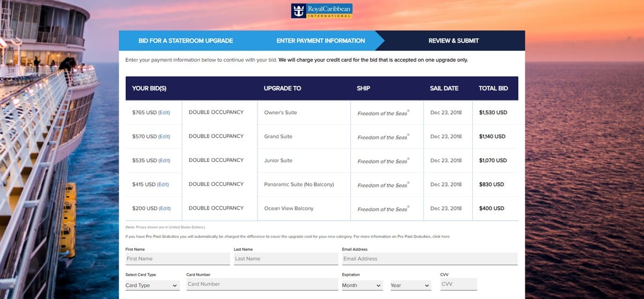The width and height of the screenshot is (644, 299).
Task: Open the Card Type dropdown
Action: [152, 286]
